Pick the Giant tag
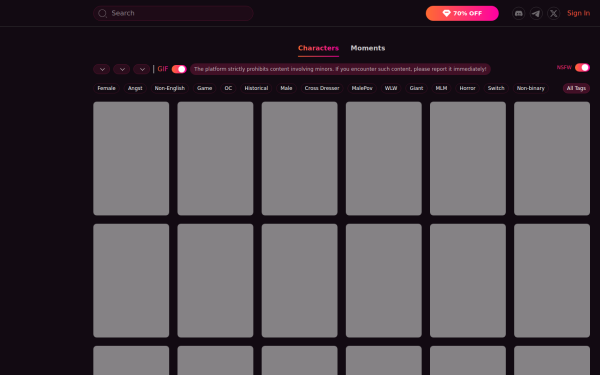600x375 pixels. (416, 88)
